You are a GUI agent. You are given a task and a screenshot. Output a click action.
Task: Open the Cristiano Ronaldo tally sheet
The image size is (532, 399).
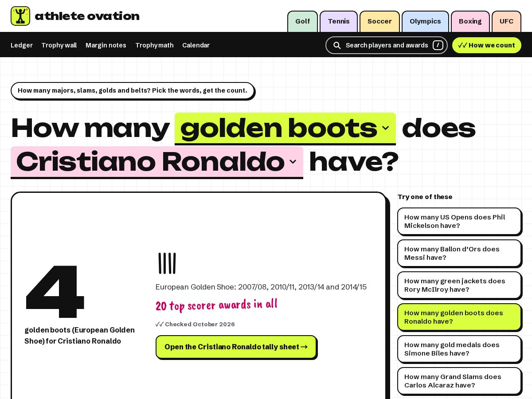coord(236,347)
